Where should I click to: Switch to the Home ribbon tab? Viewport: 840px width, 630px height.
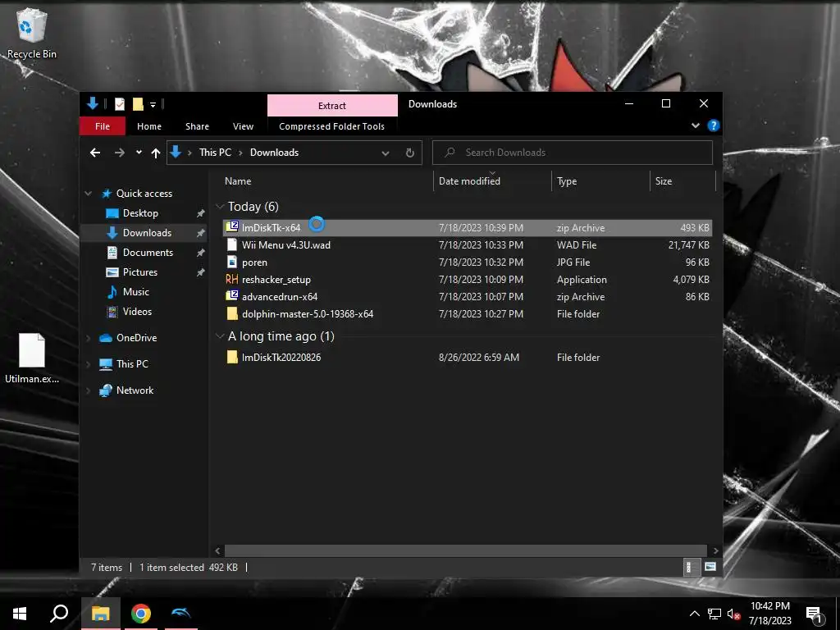click(x=149, y=126)
